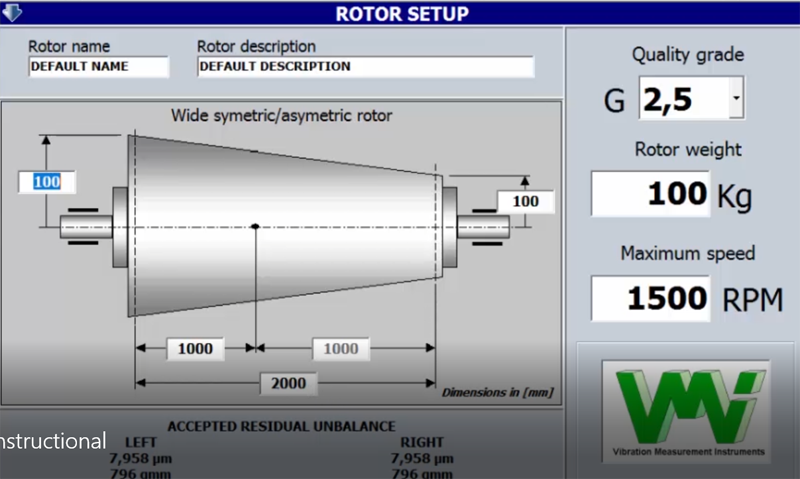The image size is (800, 479).
Task: Click the down-arrow icon in the title bar
Action: tap(11, 12)
